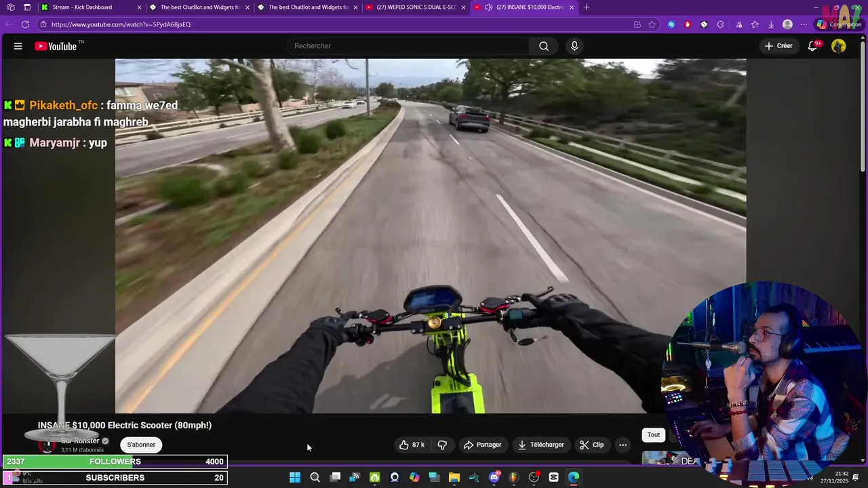This screenshot has width=868, height=488.
Task: Open browser profile avatar
Action: tap(787, 24)
